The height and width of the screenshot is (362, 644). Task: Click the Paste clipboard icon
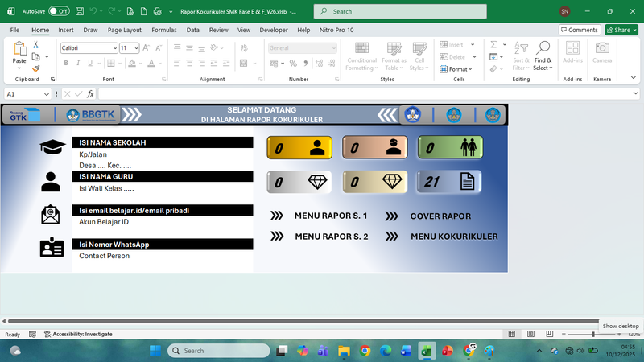point(19,48)
